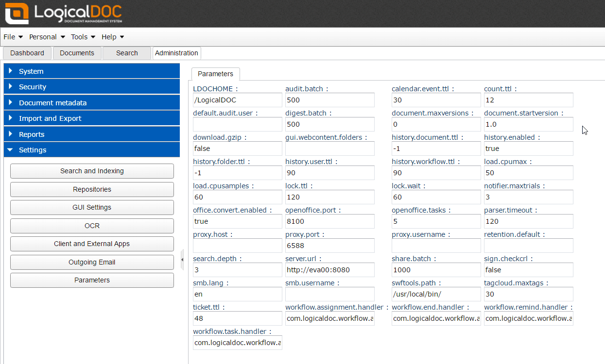Switch to the Documents tab
The width and height of the screenshot is (605, 364).
pyautogui.click(x=77, y=53)
